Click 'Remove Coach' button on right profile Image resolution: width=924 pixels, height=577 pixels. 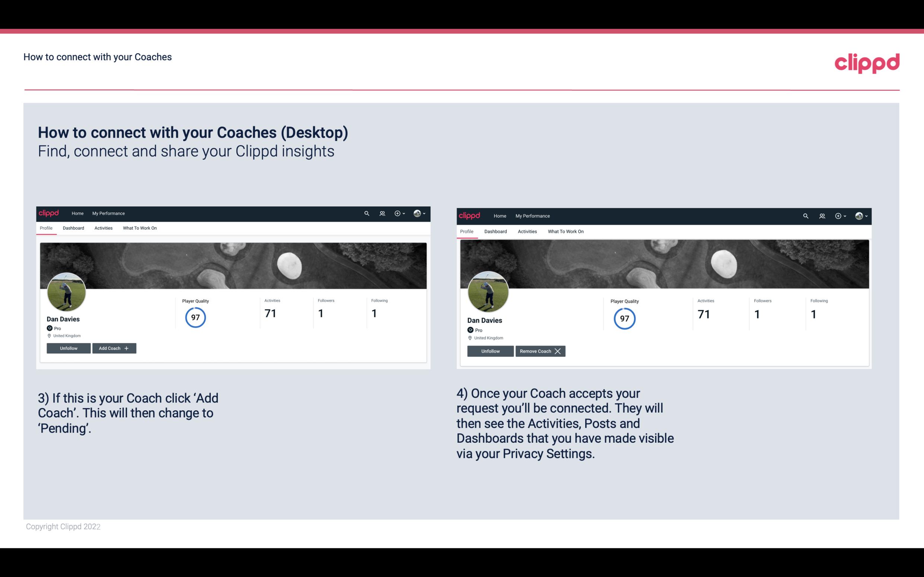pos(539,351)
